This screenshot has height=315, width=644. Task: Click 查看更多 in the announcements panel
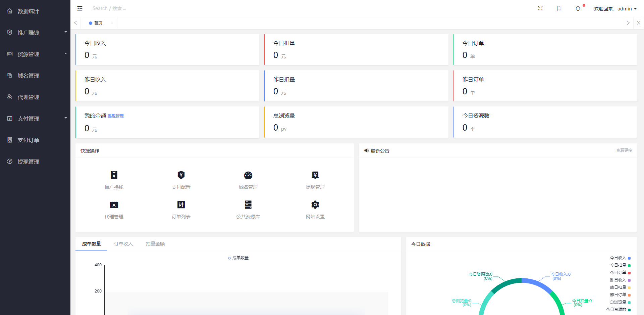[x=624, y=150]
